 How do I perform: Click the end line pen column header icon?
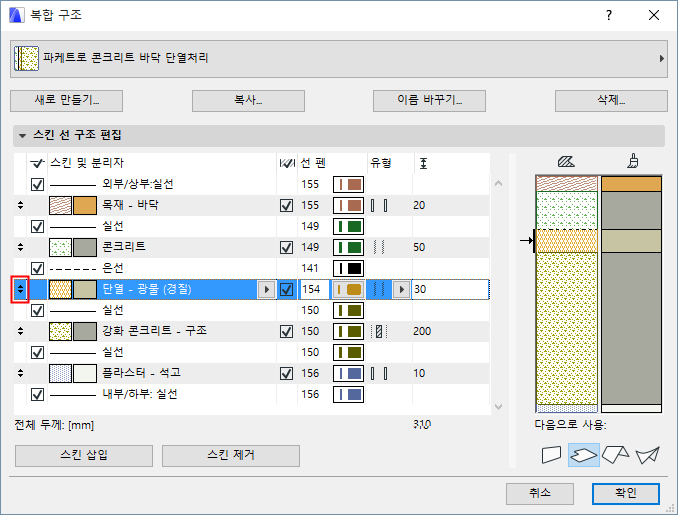[287, 163]
